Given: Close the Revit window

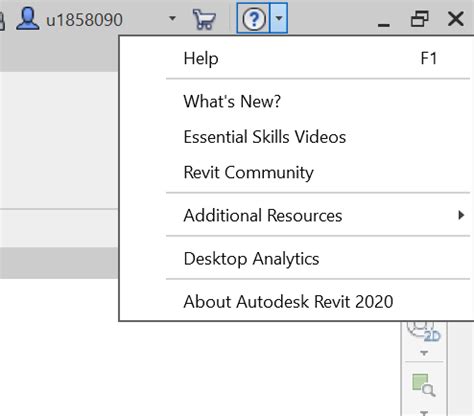Looking at the screenshot, I should pyautogui.click(x=455, y=19).
